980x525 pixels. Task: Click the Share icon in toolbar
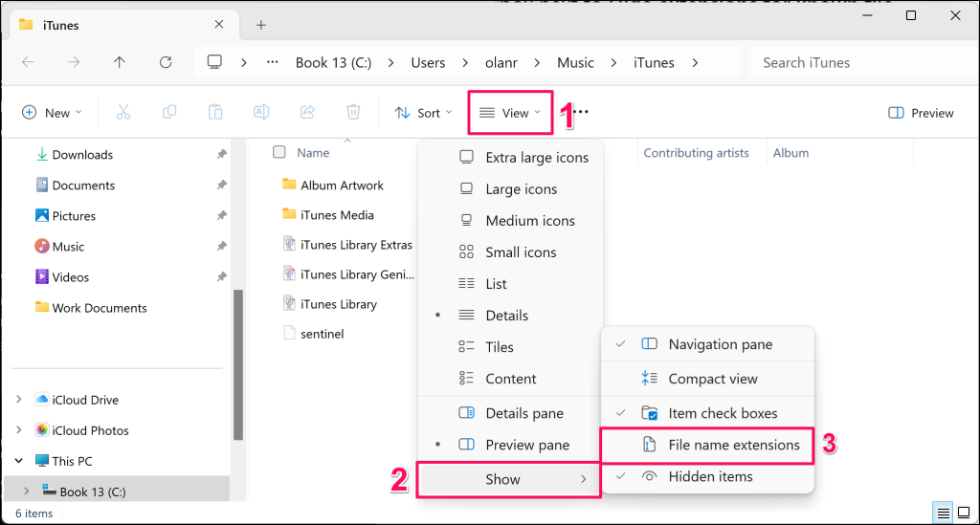(x=307, y=113)
